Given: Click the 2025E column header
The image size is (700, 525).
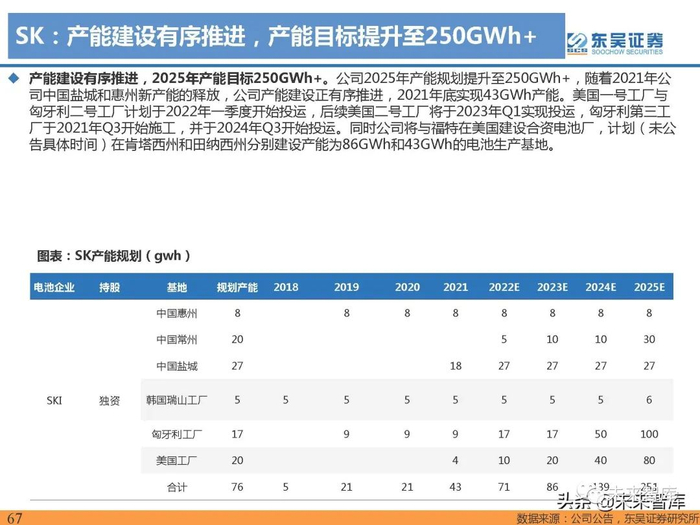Looking at the screenshot, I should [x=649, y=287].
